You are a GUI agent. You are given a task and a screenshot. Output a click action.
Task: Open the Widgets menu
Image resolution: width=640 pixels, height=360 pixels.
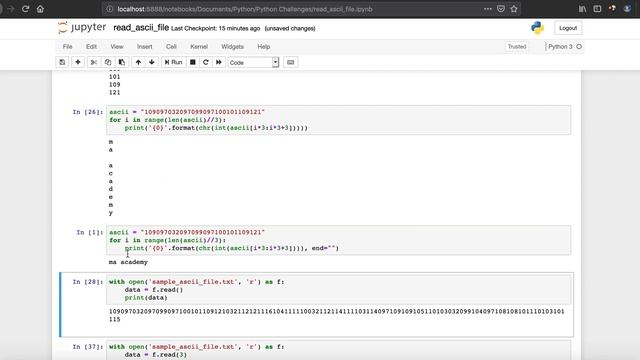pyautogui.click(x=232, y=47)
